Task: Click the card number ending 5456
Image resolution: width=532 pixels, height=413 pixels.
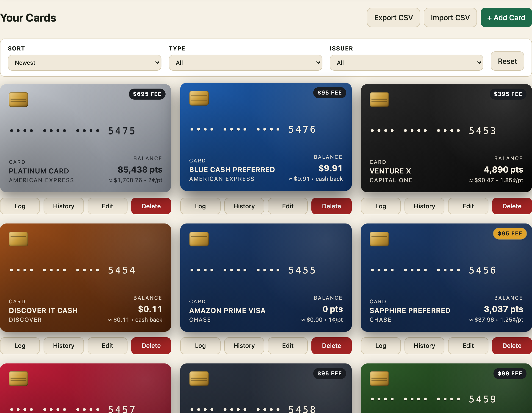Action: [x=433, y=270]
